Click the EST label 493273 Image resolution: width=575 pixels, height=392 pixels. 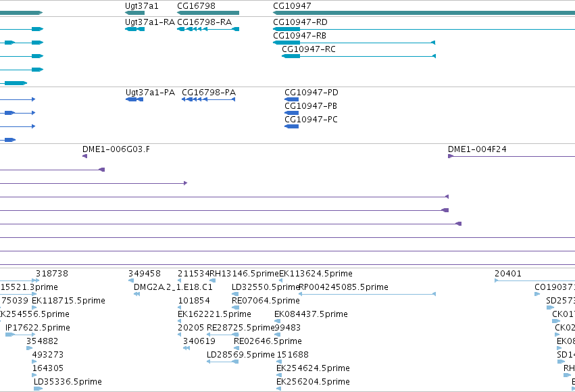pyautogui.click(x=48, y=355)
